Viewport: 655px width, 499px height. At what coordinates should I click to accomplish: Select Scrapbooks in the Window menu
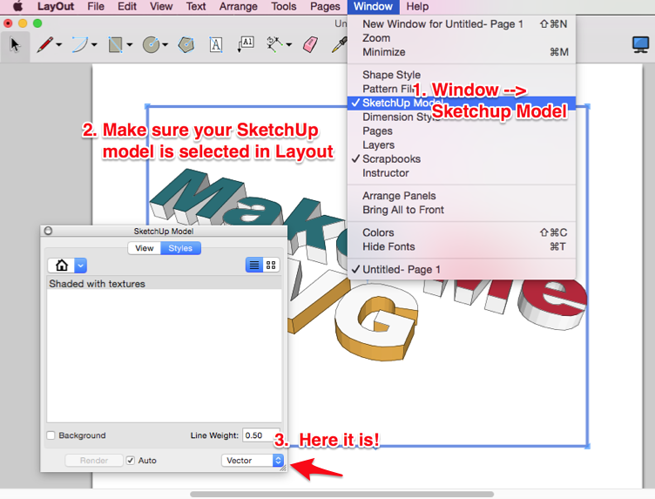[391, 159]
